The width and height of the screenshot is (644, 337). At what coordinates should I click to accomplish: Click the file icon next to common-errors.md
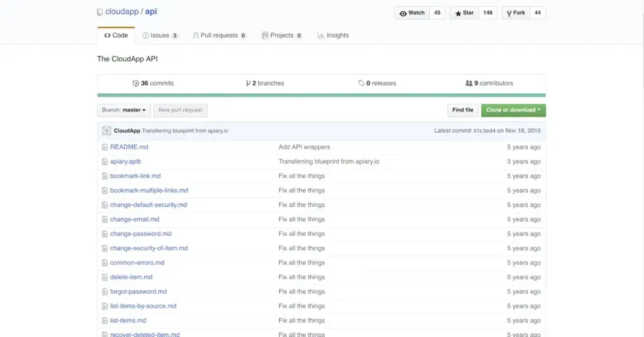[105, 263]
